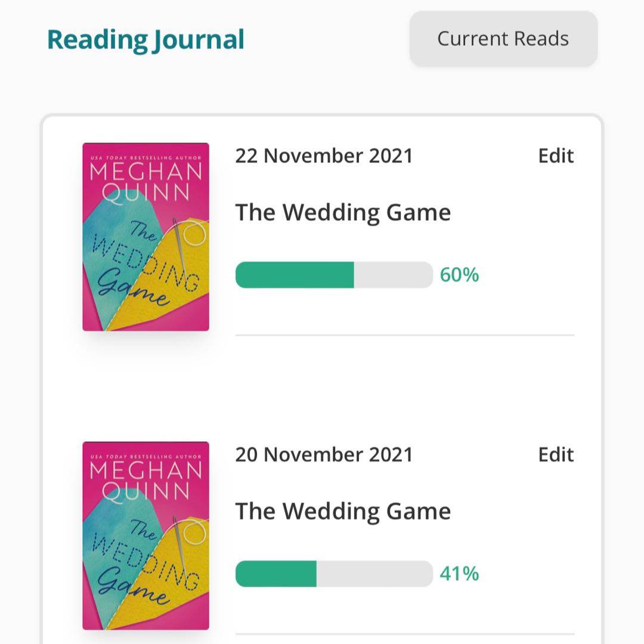Click gray unfilled part of 60% progress bar

coord(393,275)
